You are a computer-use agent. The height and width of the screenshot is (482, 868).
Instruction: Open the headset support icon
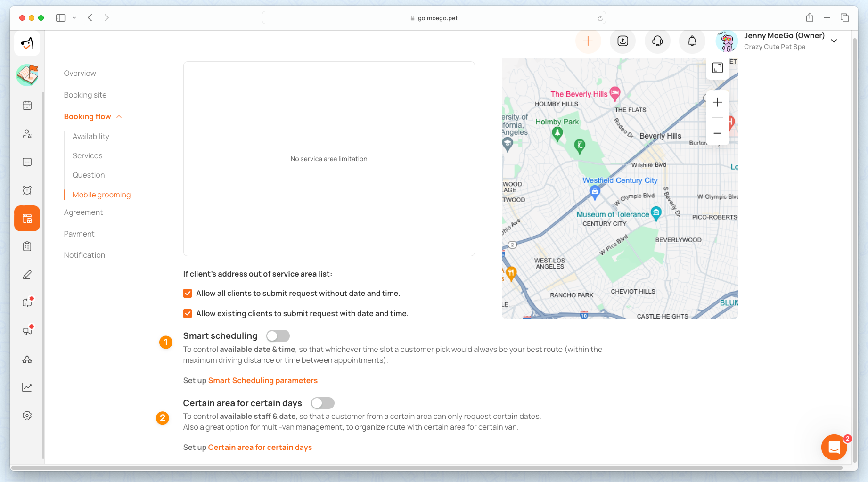[658, 41]
